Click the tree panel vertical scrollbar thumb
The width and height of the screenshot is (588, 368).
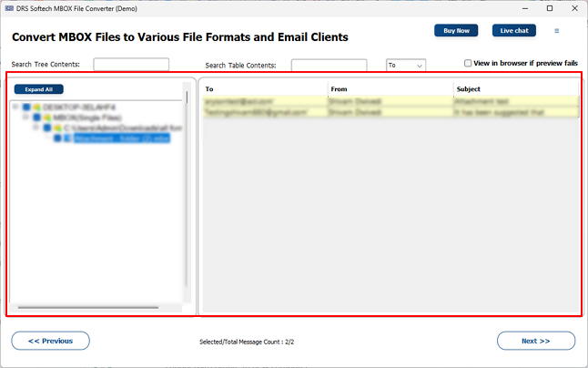(x=187, y=97)
